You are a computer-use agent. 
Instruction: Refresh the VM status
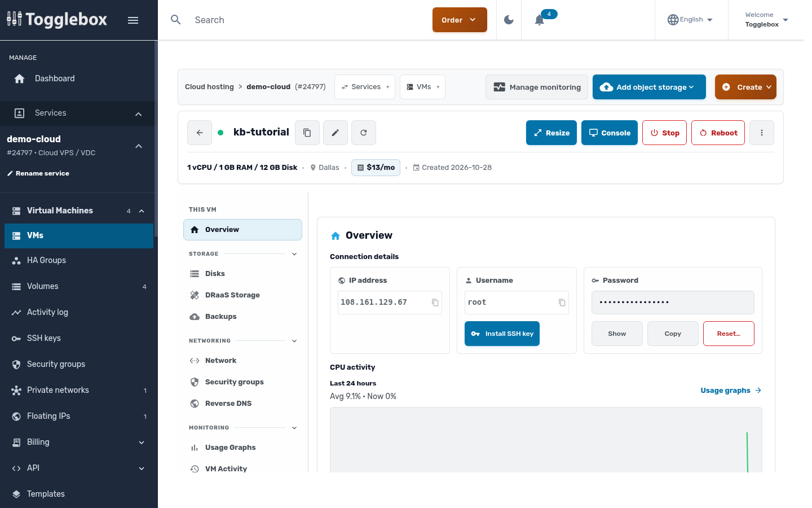[x=364, y=133]
